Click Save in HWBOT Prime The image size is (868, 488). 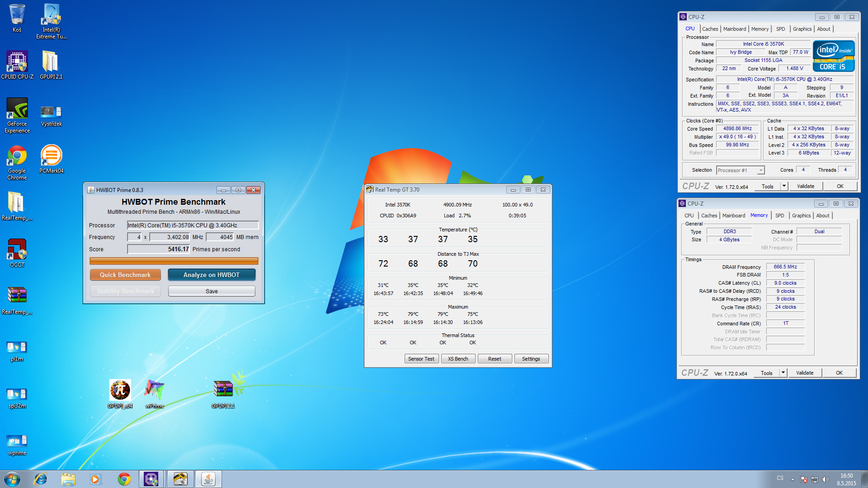click(212, 291)
